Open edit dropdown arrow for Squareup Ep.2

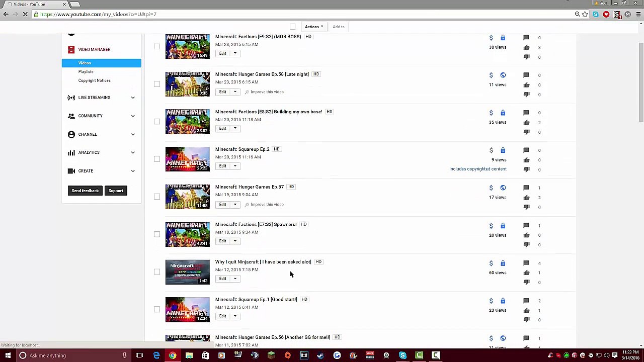pos(235,166)
